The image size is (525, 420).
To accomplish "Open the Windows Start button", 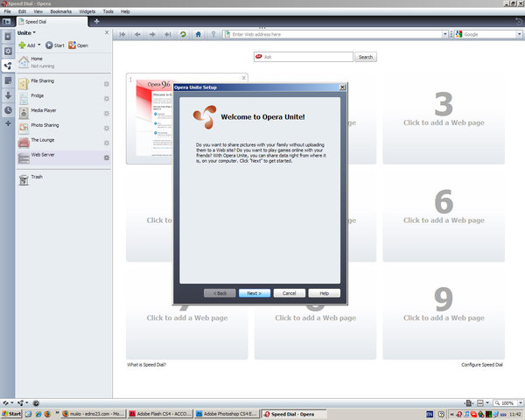I will click(11, 414).
